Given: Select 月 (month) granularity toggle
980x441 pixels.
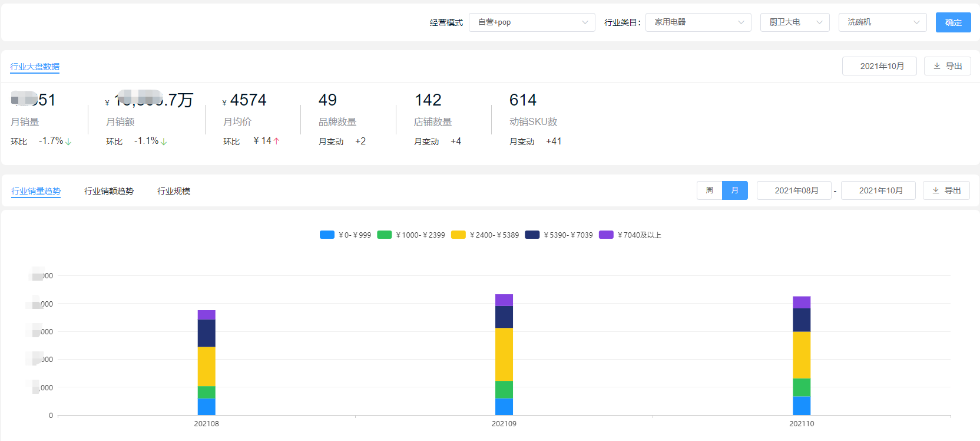Looking at the screenshot, I should point(734,190).
